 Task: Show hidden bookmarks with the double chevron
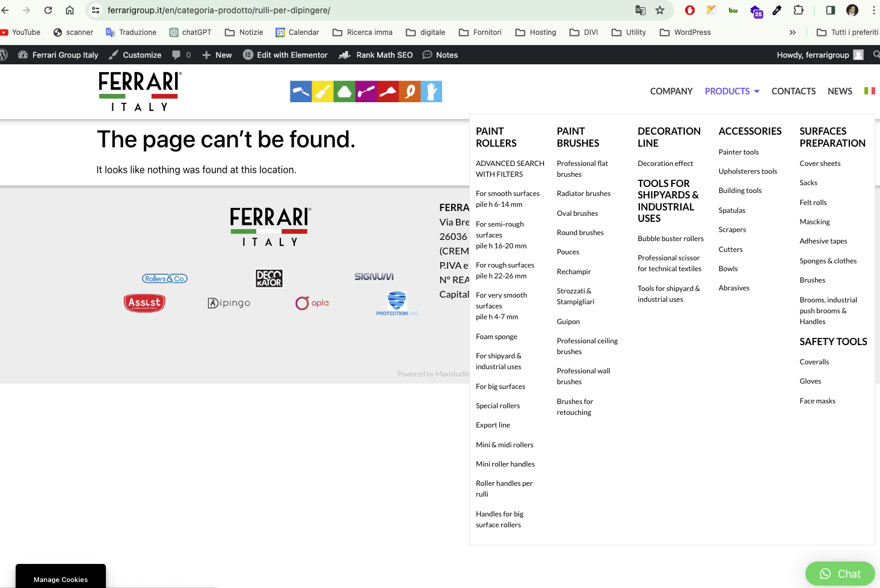[792, 32]
